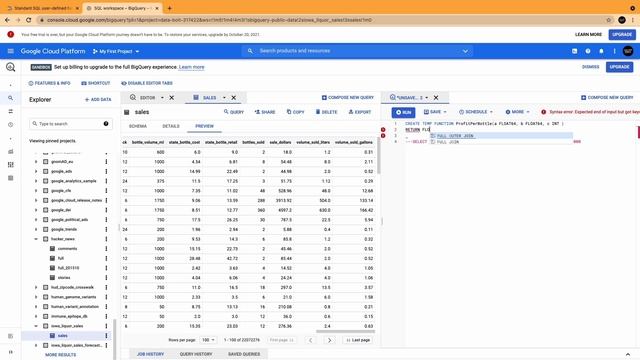640x360 pixels.
Task: Open the Google Cloud navigation hamburger menu
Action: [11, 51]
